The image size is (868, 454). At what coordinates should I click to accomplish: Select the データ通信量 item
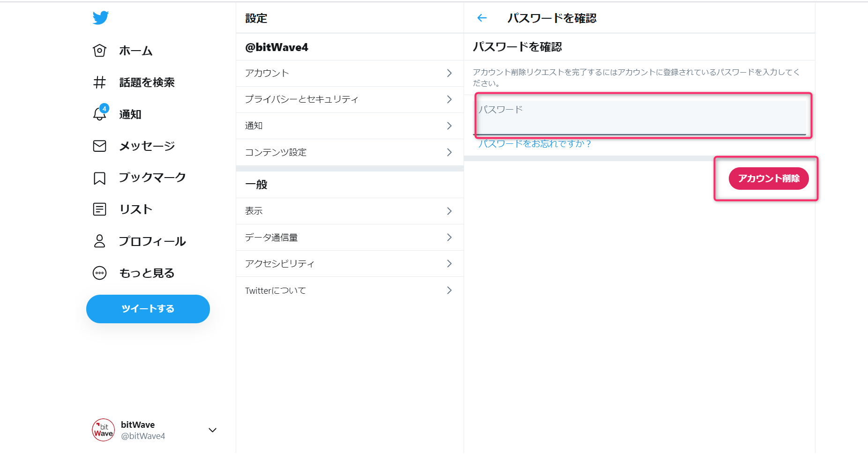350,237
